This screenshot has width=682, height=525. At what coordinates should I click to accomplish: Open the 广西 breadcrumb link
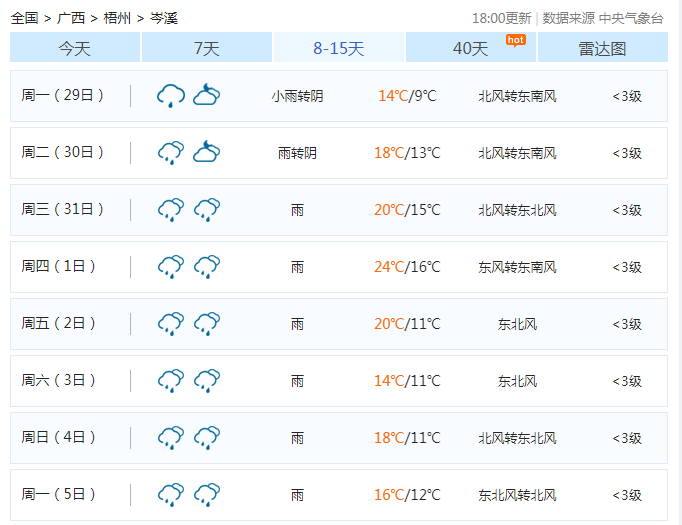(71, 18)
